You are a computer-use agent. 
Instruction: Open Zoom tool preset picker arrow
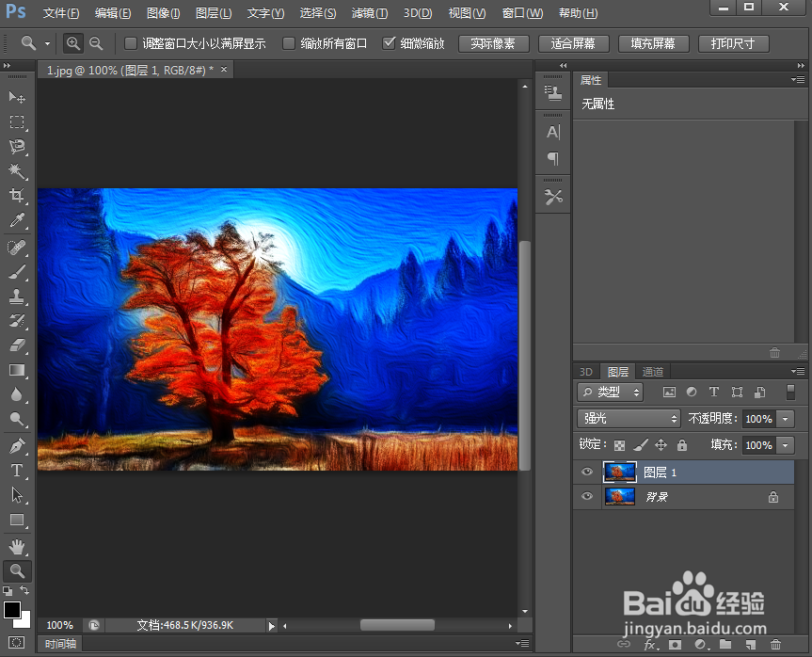click(47, 43)
